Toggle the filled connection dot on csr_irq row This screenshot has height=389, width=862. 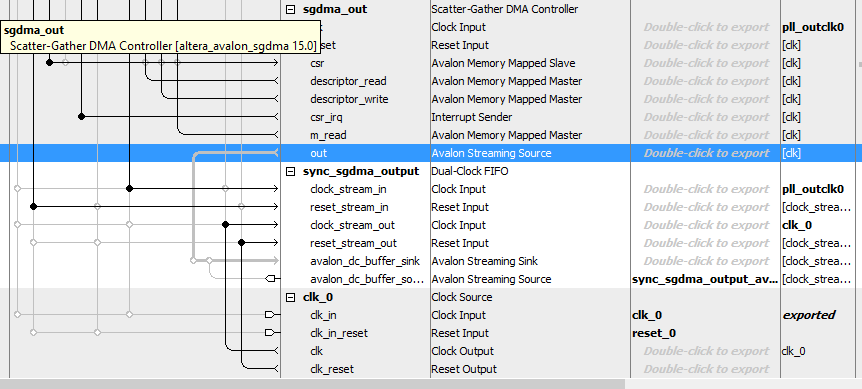pos(81,116)
